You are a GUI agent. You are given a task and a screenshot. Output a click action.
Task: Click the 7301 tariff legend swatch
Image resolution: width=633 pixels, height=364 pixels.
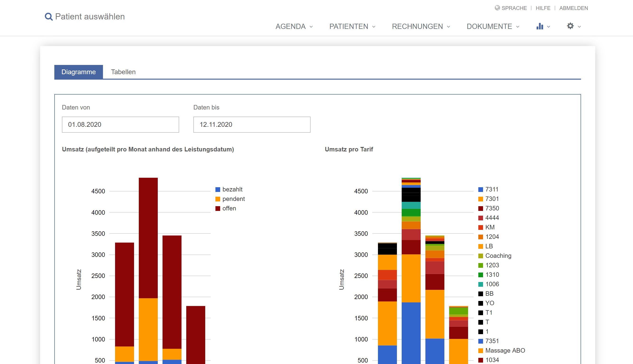pyautogui.click(x=481, y=199)
